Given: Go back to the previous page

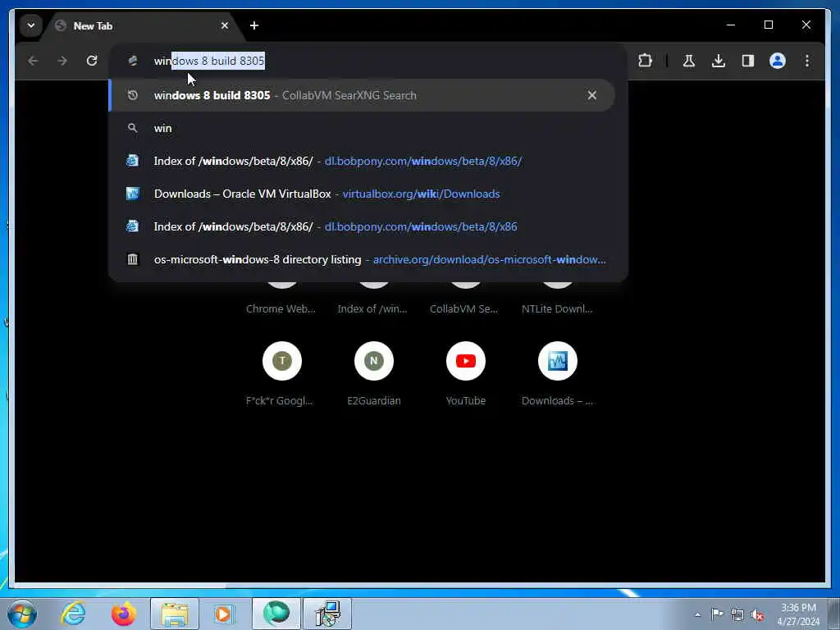Looking at the screenshot, I should [33, 61].
